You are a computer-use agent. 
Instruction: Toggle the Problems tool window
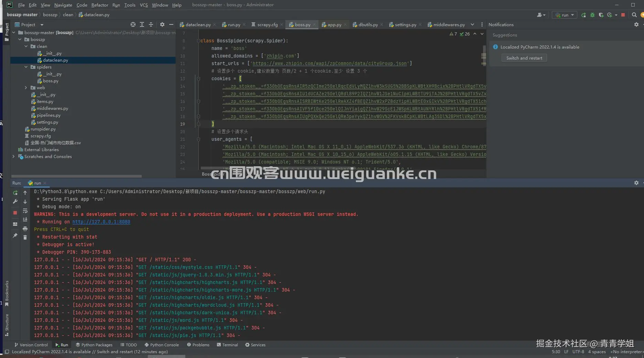pos(198,345)
